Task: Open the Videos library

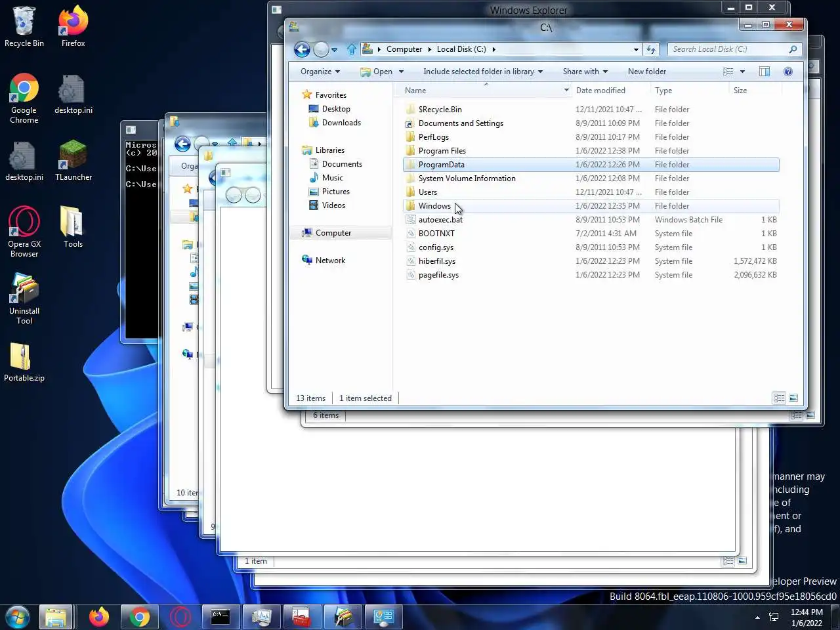Action: (333, 205)
